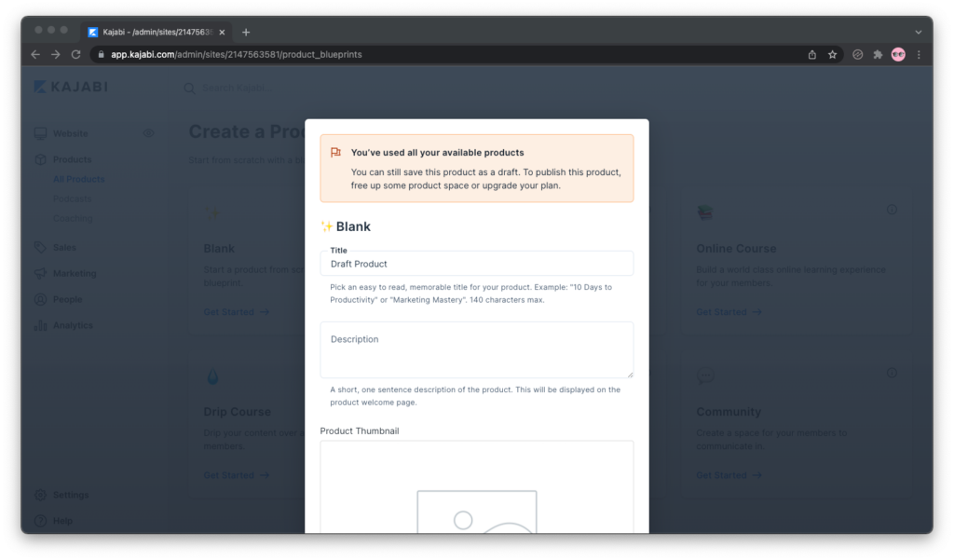Screen dimensions: 954x560
Task: Click the flag icon in the warning banner
Action: click(x=335, y=152)
